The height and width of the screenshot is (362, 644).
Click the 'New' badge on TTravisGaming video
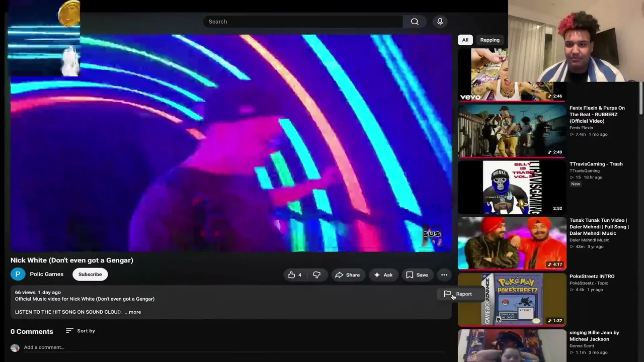pos(576,184)
